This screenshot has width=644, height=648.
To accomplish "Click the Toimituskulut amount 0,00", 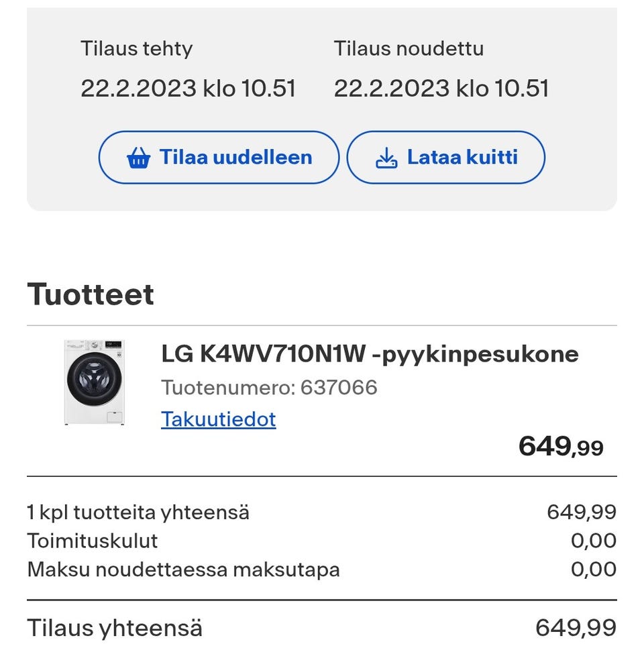I will pyautogui.click(x=594, y=541).
